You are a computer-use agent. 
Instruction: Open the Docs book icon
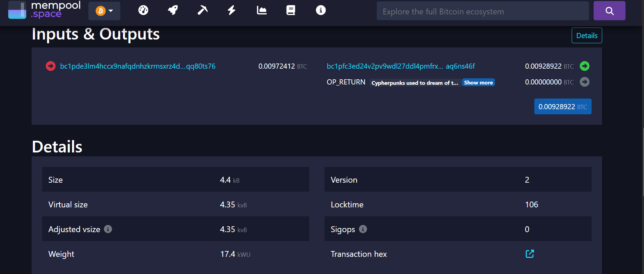coord(291,10)
